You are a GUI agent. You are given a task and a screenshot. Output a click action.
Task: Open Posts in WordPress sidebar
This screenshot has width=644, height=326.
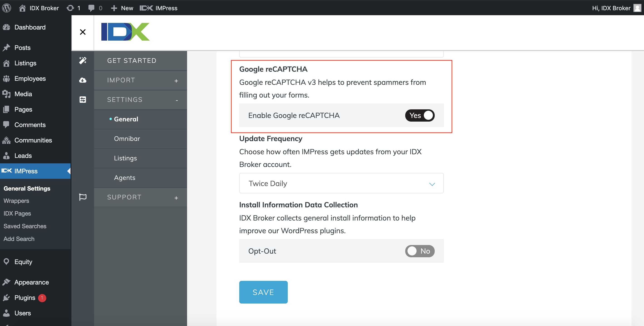point(36,48)
